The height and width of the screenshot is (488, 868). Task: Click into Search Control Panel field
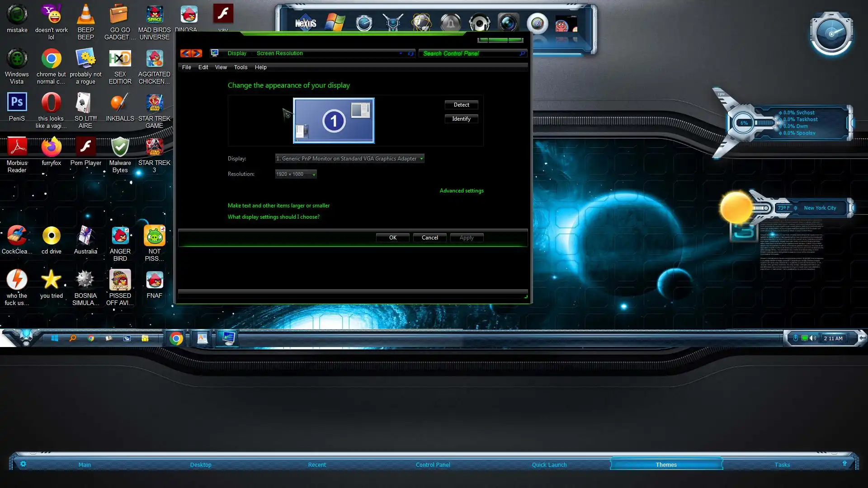(x=469, y=53)
